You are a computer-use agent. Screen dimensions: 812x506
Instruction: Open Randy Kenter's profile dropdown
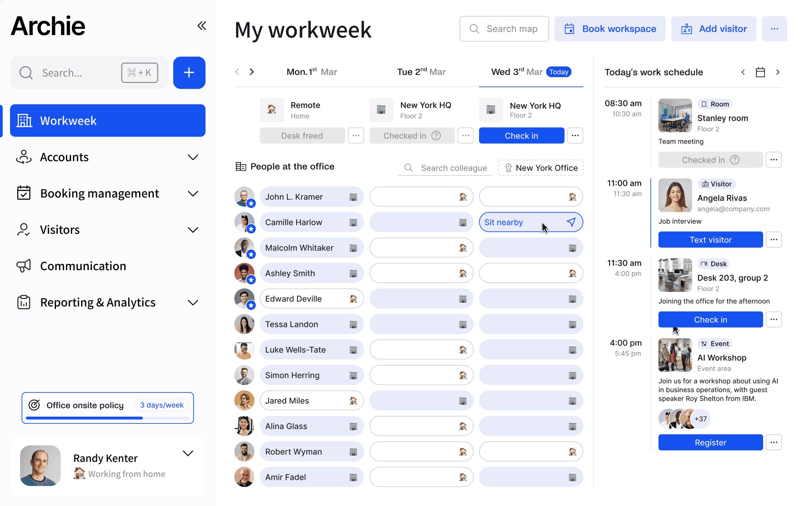(x=188, y=453)
